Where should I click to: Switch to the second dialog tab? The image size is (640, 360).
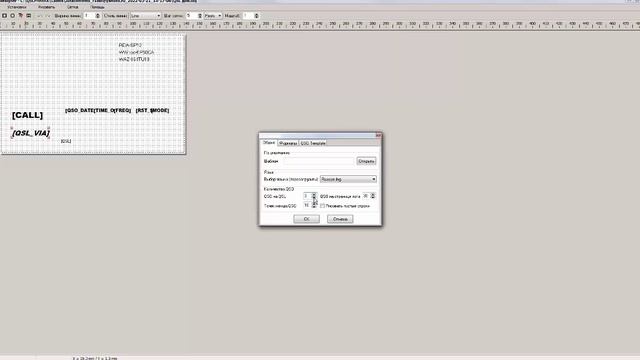288,143
